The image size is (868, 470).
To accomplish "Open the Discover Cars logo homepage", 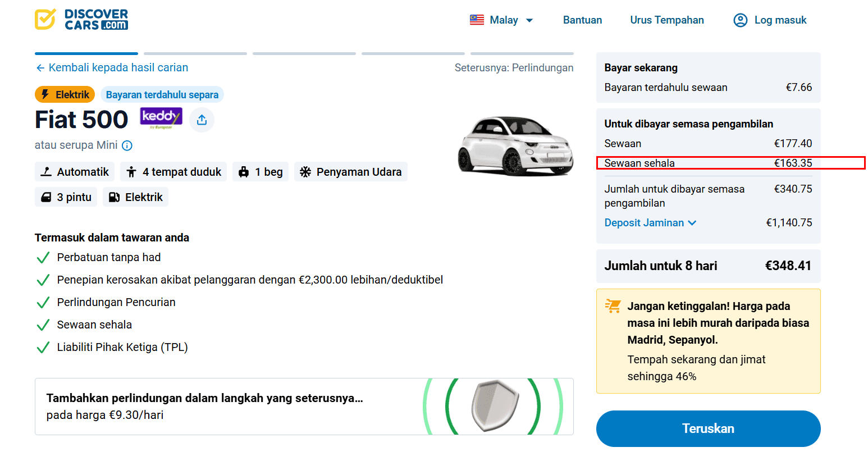I will click(x=81, y=20).
